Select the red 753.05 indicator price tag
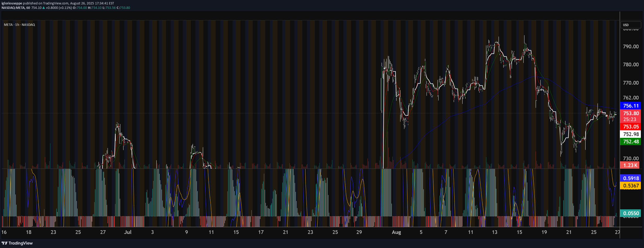This screenshot has width=644, height=248. coord(630,127)
